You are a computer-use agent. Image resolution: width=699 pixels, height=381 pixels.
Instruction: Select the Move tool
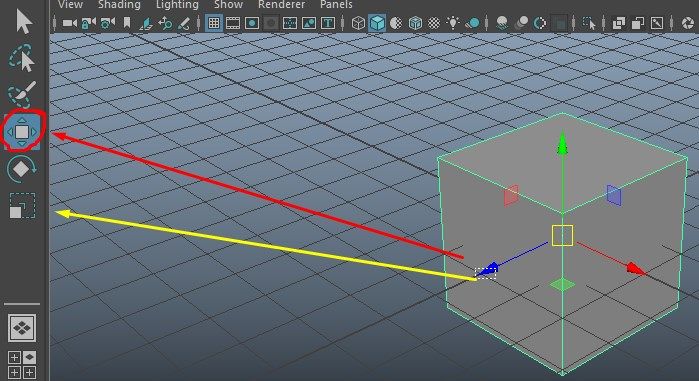22,131
